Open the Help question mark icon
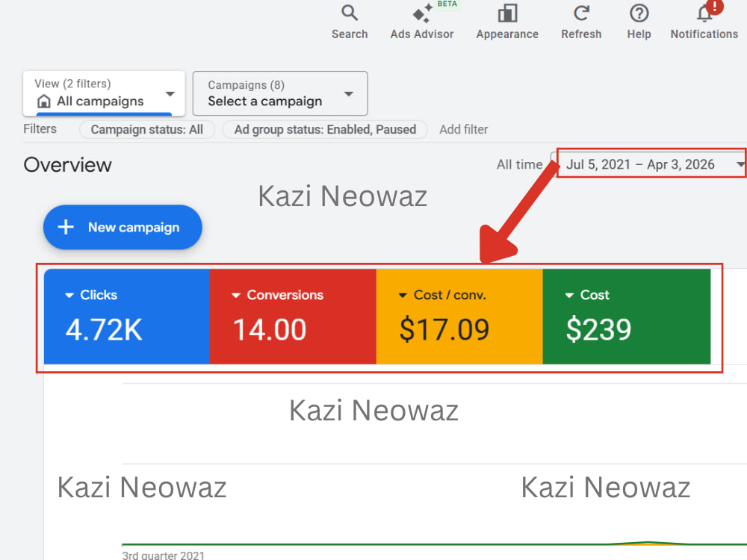Screen dimensions: 747x560 click(639, 13)
